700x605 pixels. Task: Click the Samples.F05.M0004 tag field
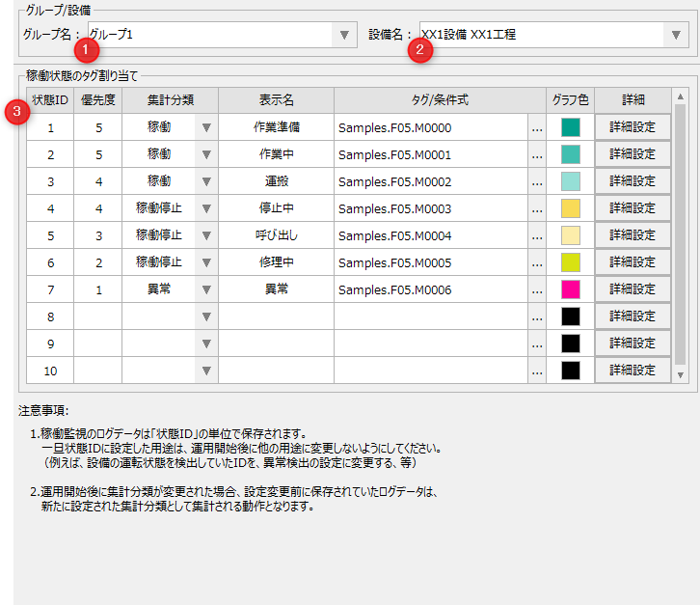click(x=430, y=235)
